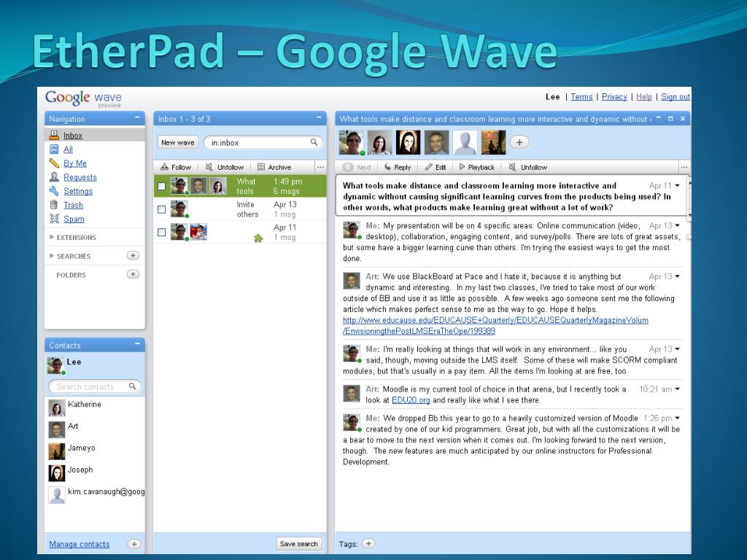Click Playback in the wave toolbar
The image size is (747, 560).
pyautogui.click(x=477, y=167)
